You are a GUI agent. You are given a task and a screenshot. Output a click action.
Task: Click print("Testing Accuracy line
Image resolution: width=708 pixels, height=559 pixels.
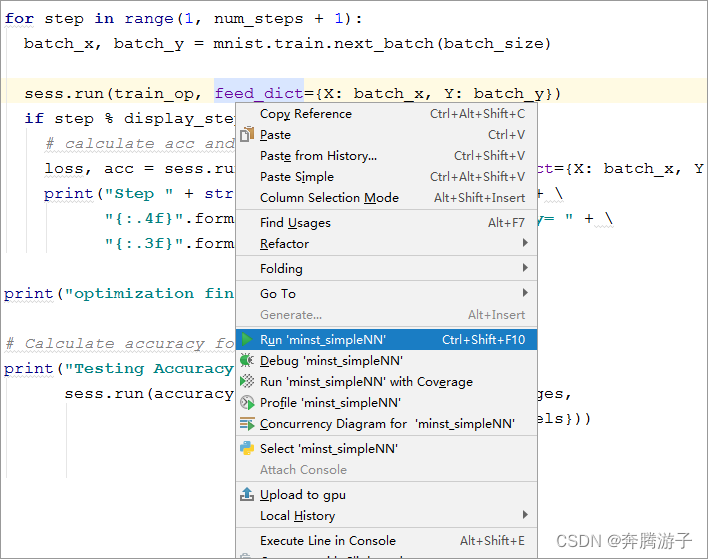(119, 368)
